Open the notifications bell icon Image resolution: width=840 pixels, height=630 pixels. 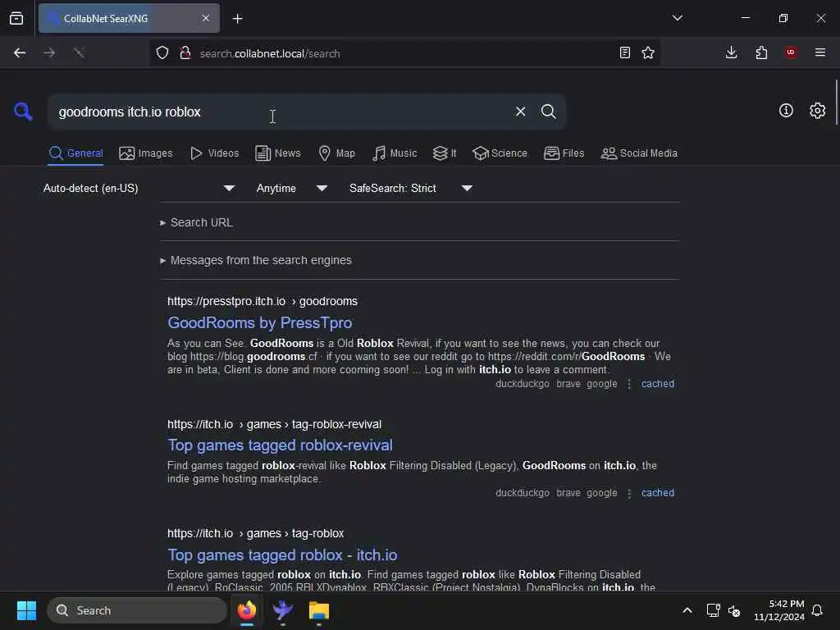coord(818,610)
